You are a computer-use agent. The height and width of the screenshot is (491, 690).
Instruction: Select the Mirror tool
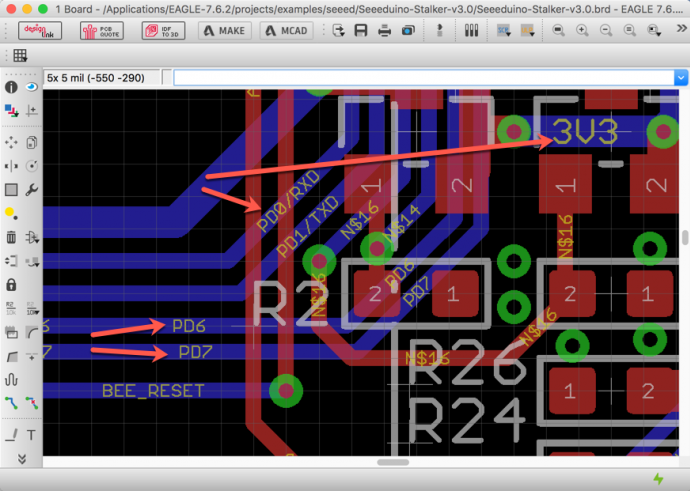[x=11, y=166]
